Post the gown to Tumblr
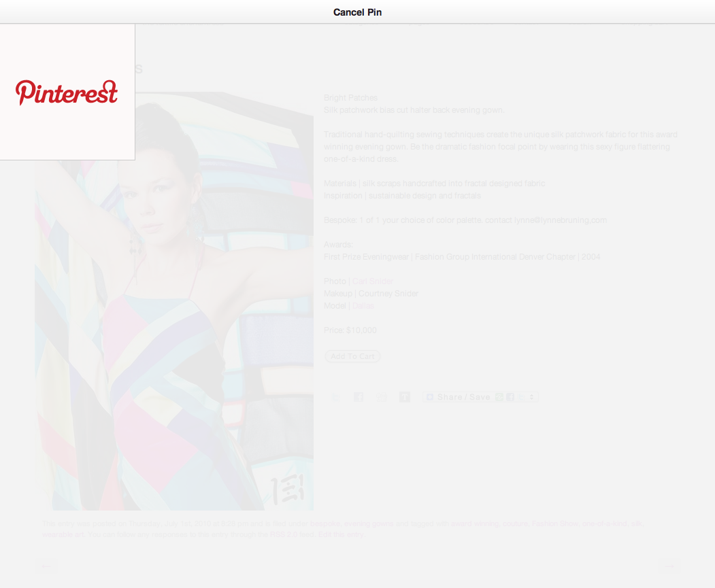 tap(405, 396)
